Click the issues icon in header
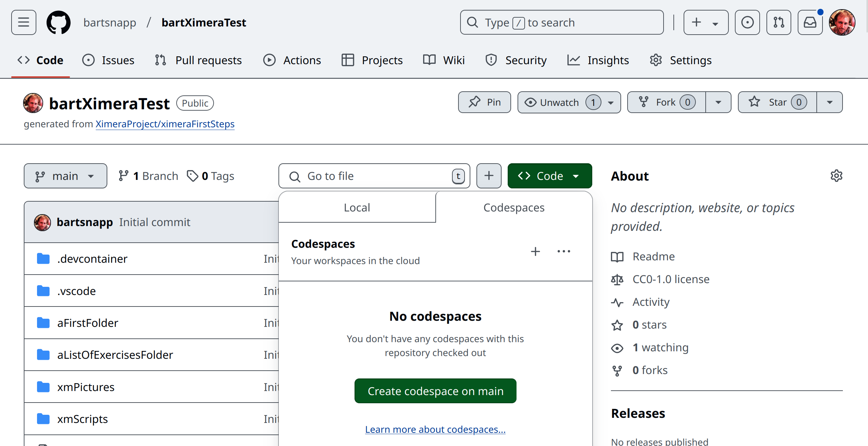Screen dimensions: 868x446 tap(747, 22)
